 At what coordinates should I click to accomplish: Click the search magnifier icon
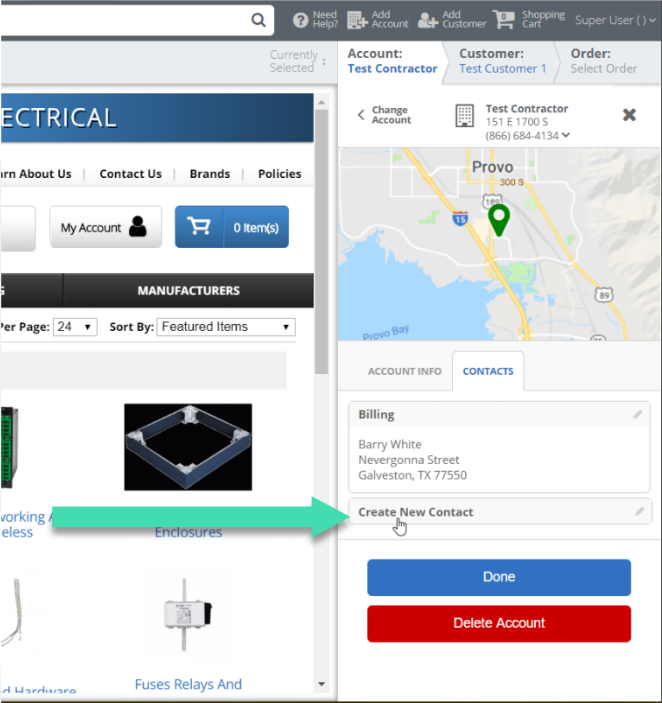pos(258,20)
